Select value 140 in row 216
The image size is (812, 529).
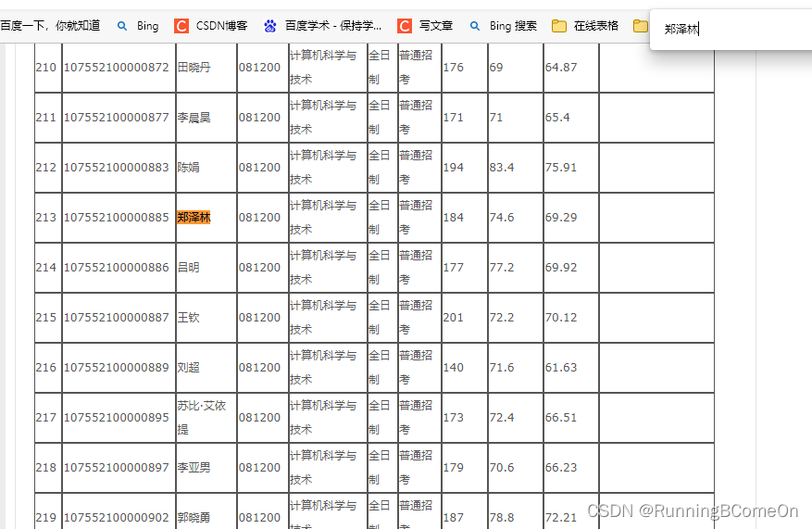point(453,368)
